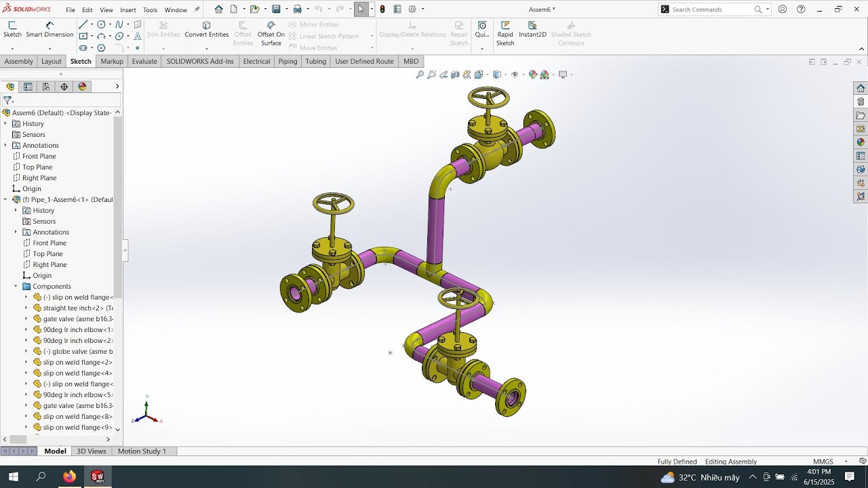Expand the straight tee inch component
This screenshot has height=488, width=868.
(26, 308)
